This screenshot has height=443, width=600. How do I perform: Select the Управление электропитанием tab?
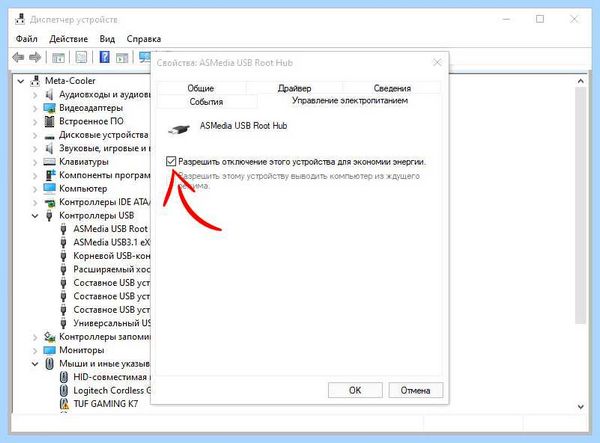[350, 101]
